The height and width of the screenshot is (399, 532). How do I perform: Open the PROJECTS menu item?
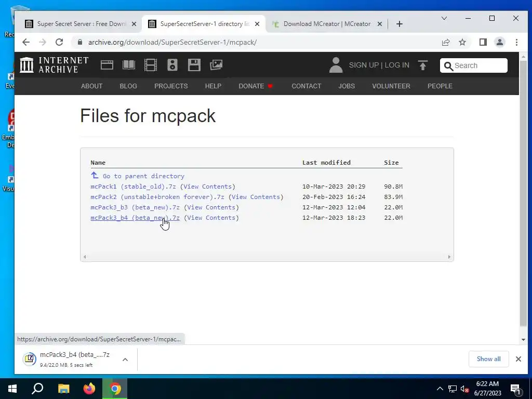171,86
